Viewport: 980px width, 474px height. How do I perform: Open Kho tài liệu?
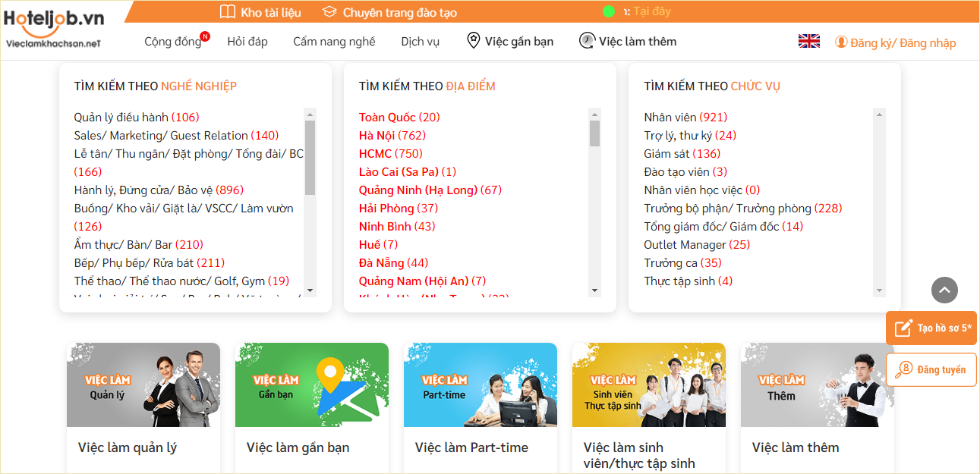[x=271, y=12]
